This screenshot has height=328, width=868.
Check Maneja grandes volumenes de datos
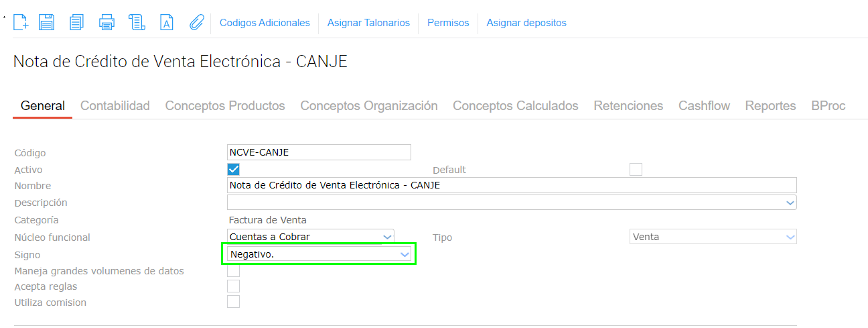coord(233,271)
